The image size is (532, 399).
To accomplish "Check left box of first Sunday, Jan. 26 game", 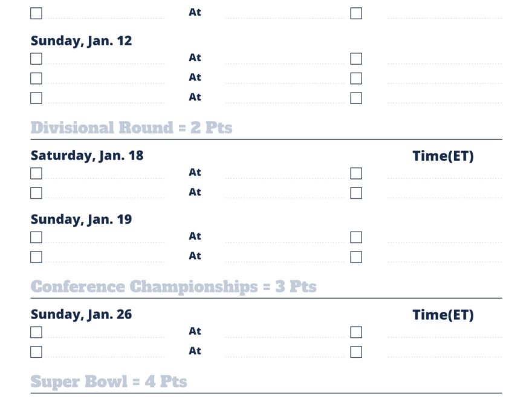I will click(36, 332).
